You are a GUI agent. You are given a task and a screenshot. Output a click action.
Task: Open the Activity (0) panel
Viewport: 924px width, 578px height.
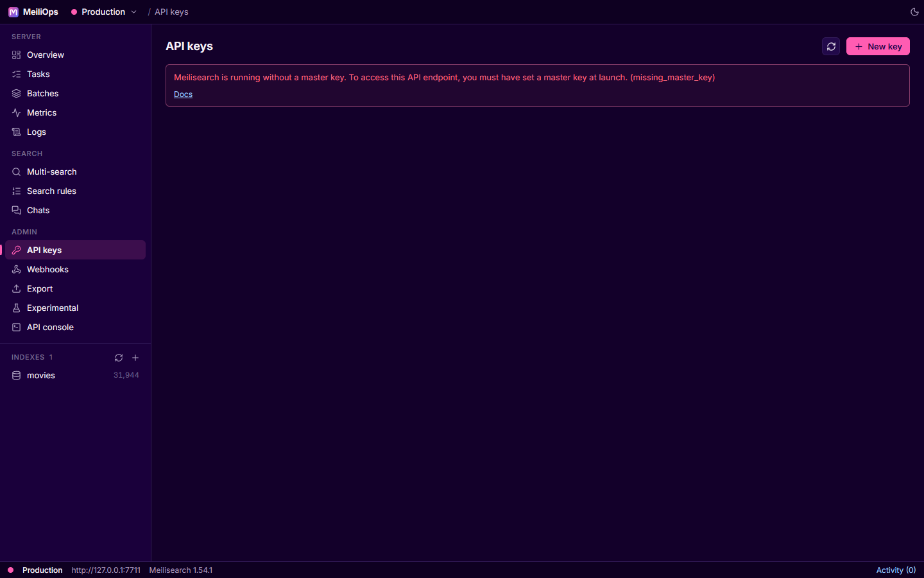896,570
